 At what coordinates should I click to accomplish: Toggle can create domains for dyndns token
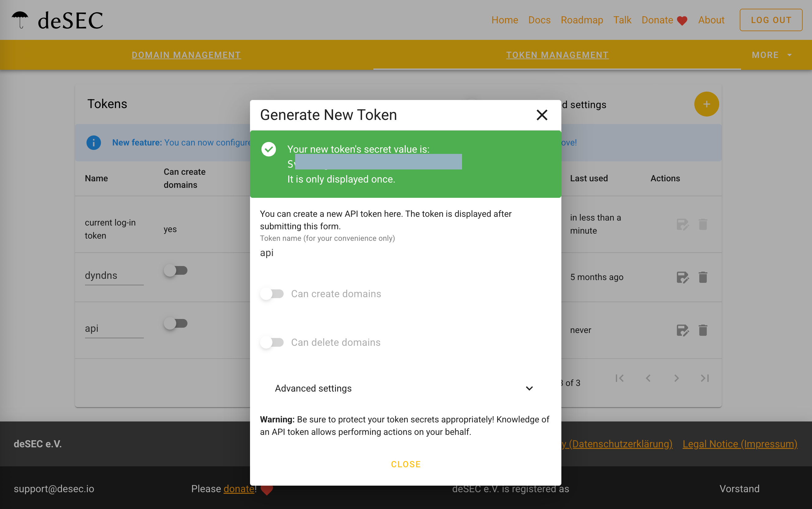(175, 270)
